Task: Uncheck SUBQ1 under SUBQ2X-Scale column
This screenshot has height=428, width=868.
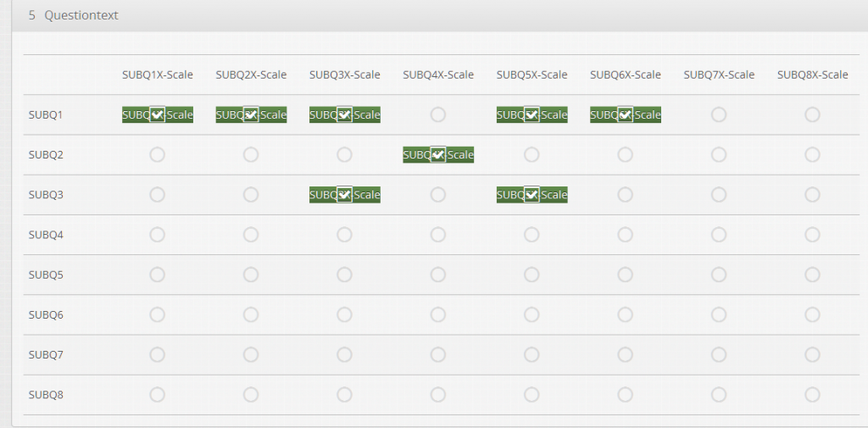Action: (x=251, y=114)
